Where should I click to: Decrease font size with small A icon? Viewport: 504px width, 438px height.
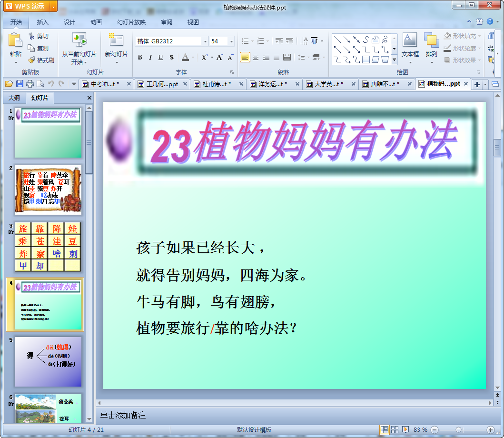230,57
